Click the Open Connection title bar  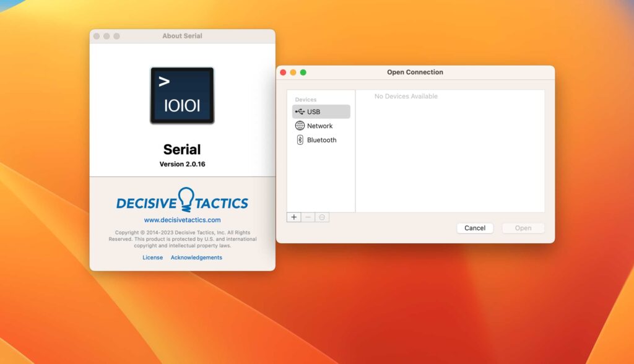(x=415, y=72)
